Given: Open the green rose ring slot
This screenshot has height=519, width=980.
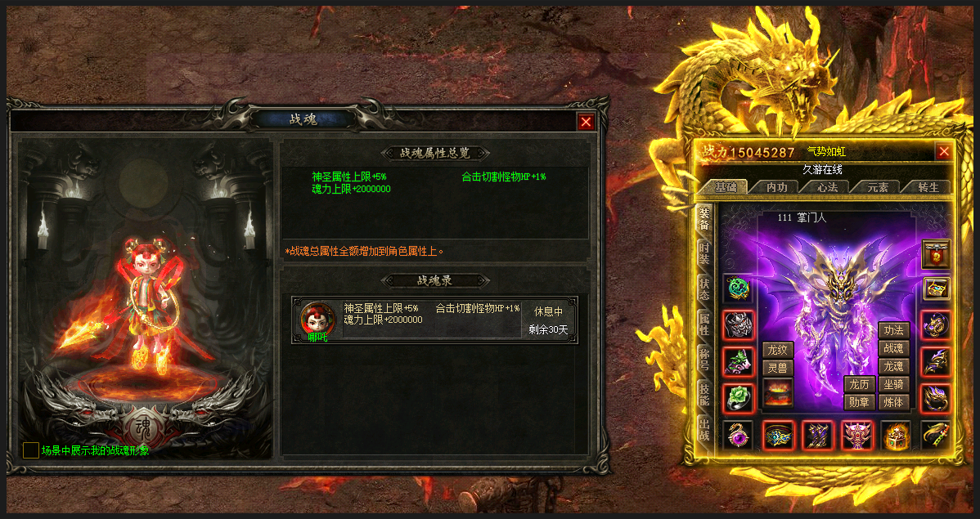Looking at the screenshot, I should pyautogui.click(x=739, y=398).
